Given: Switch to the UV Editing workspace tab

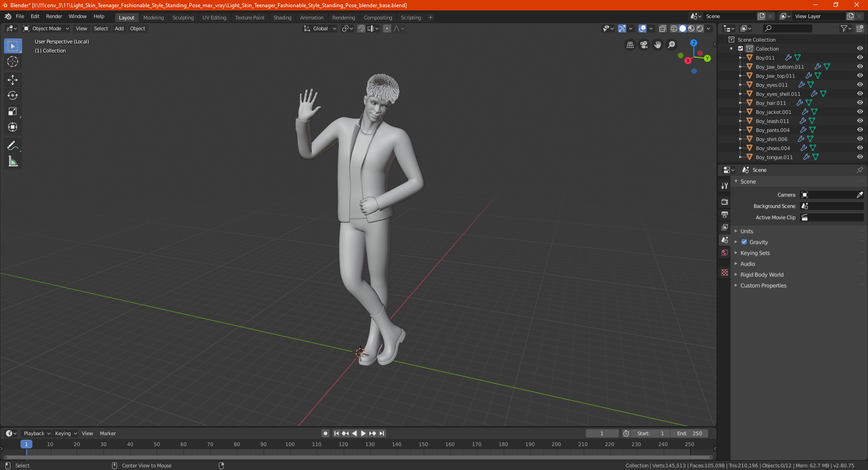Looking at the screenshot, I should [x=214, y=18].
